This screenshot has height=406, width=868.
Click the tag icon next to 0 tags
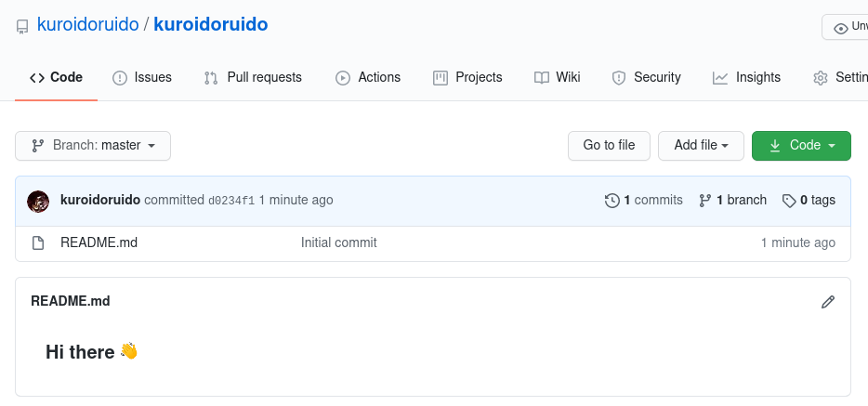click(789, 201)
